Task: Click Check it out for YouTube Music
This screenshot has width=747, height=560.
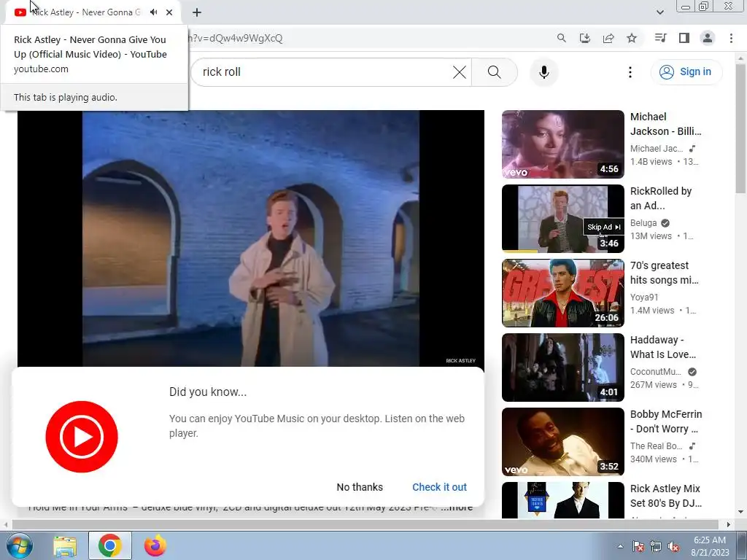Action: click(439, 487)
